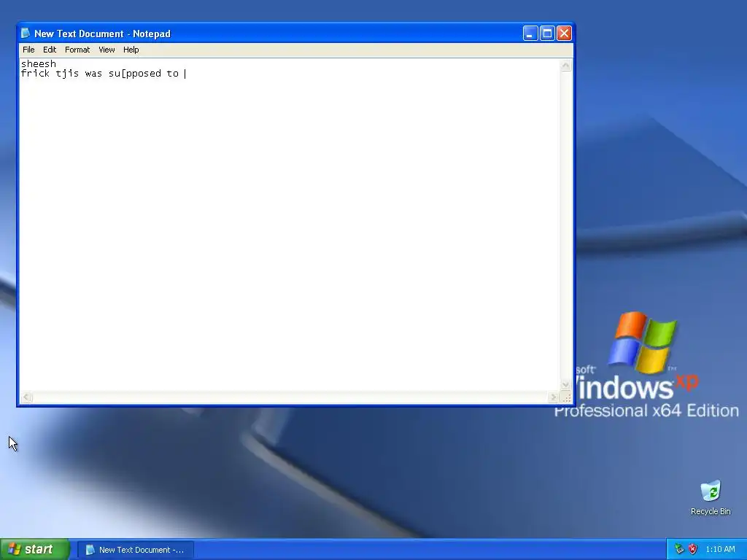This screenshot has width=747, height=560.
Task: Click horizontal scrollbar right arrow
Action: click(x=553, y=397)
